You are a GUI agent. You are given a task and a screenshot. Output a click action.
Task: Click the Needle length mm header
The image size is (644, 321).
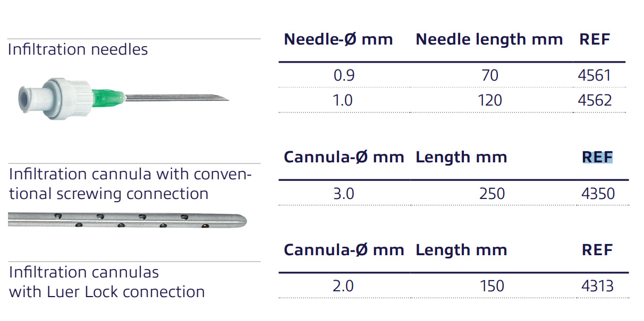point(489,40)
